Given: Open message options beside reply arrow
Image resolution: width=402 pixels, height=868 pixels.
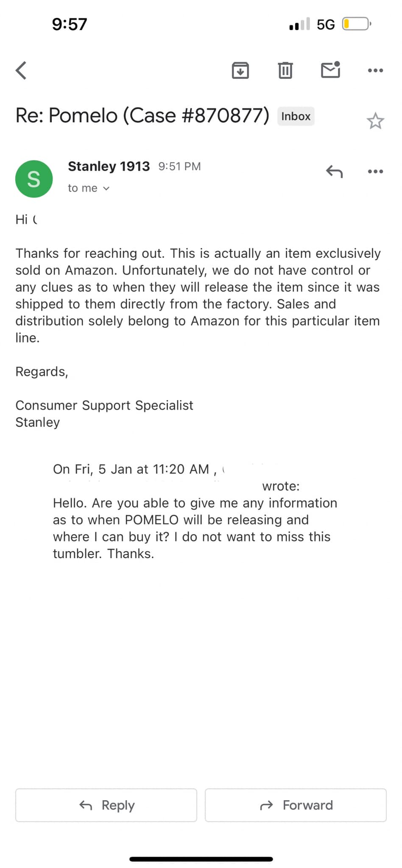Looking at the screenshot, I should click(375, 172).
